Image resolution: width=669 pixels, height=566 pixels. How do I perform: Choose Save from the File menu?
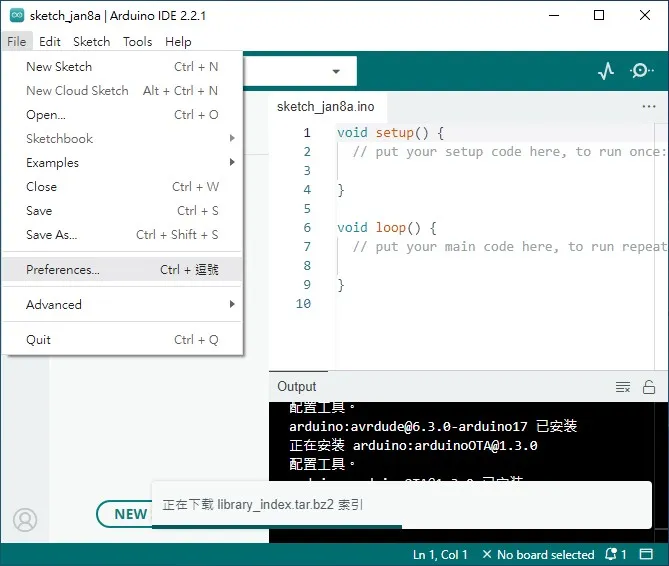pos(122,210)
